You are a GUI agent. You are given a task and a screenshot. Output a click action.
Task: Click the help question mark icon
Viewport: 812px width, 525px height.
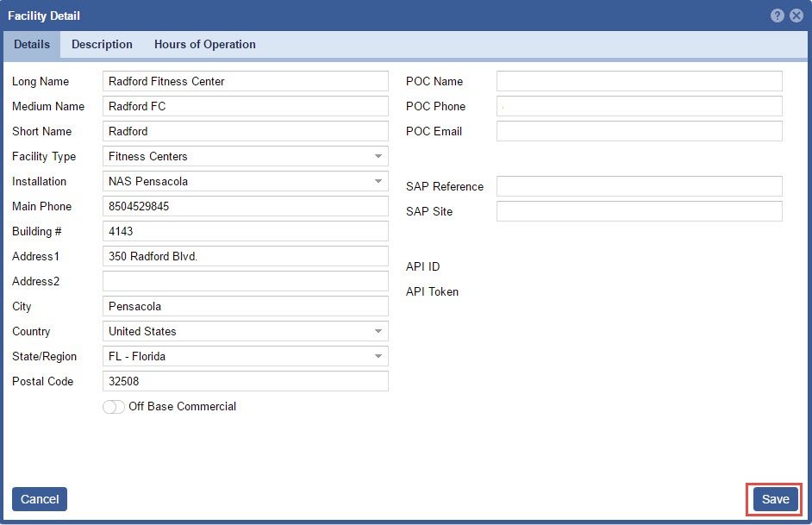(778, 16)
